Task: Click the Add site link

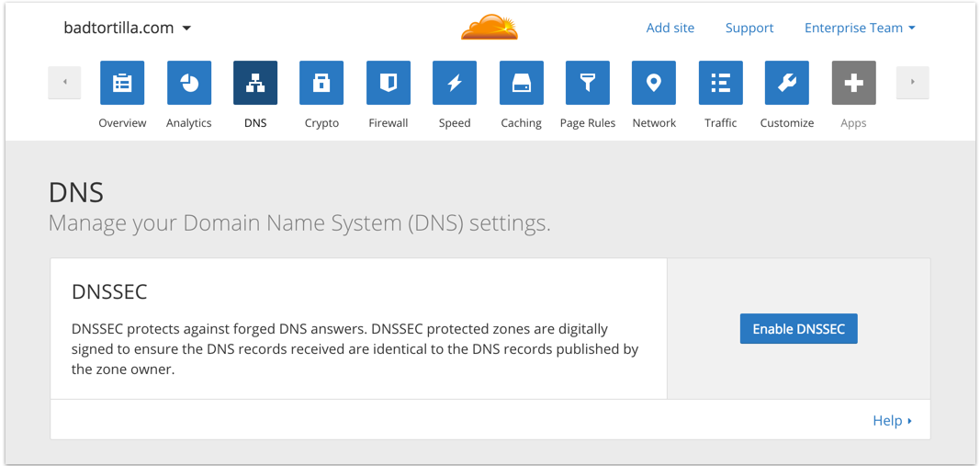Action: [670, 28]
